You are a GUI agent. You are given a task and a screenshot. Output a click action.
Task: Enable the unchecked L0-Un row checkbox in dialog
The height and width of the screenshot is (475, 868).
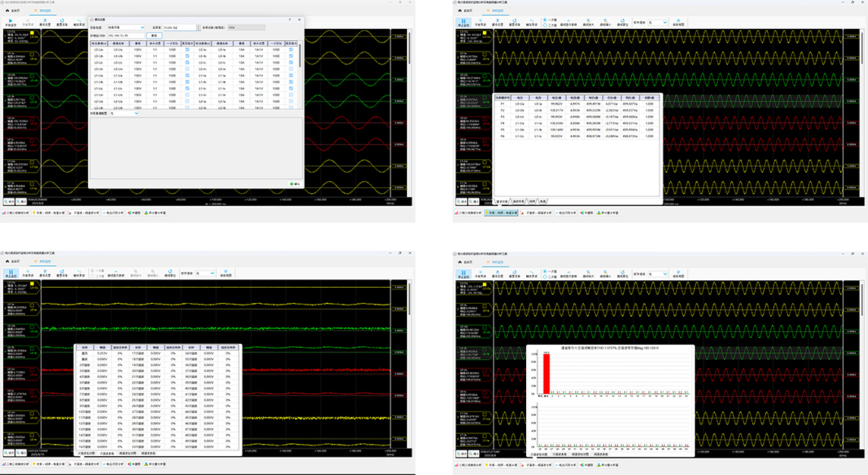click(x=188, y=69)
